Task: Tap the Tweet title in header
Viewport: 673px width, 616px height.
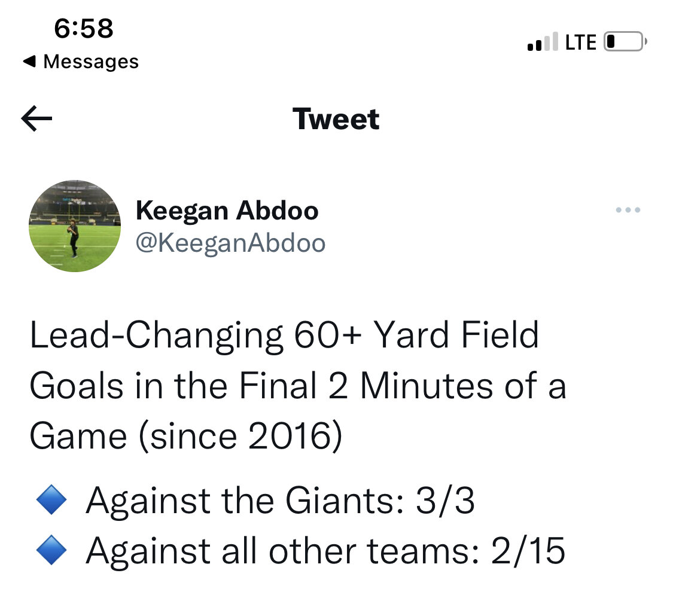Action: pyautogui.click(x=336, y=119)
